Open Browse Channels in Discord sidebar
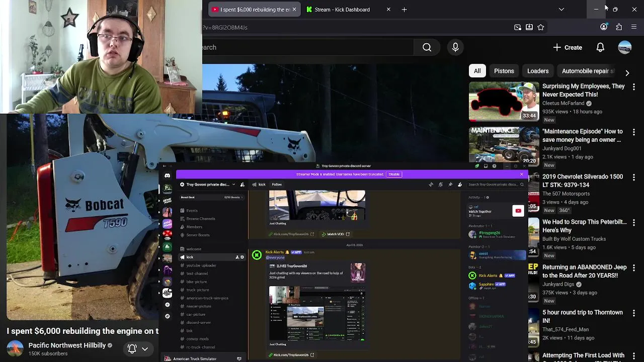Screen dimensions: 644x362 [x=201, y=219]
